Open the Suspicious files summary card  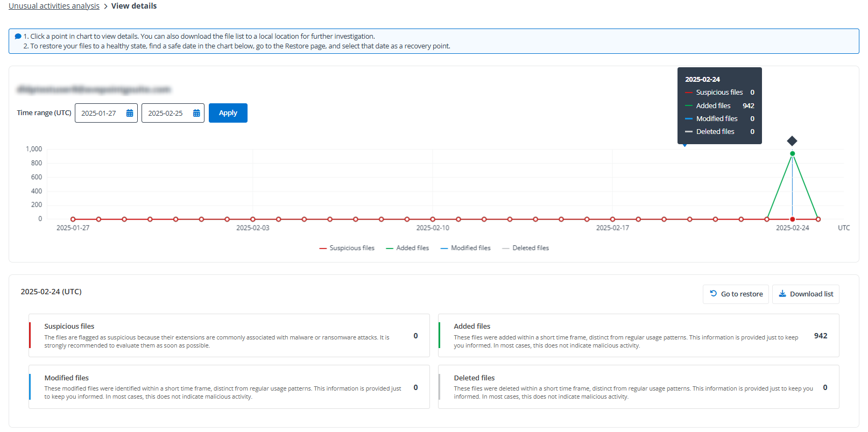click(229, 336)
